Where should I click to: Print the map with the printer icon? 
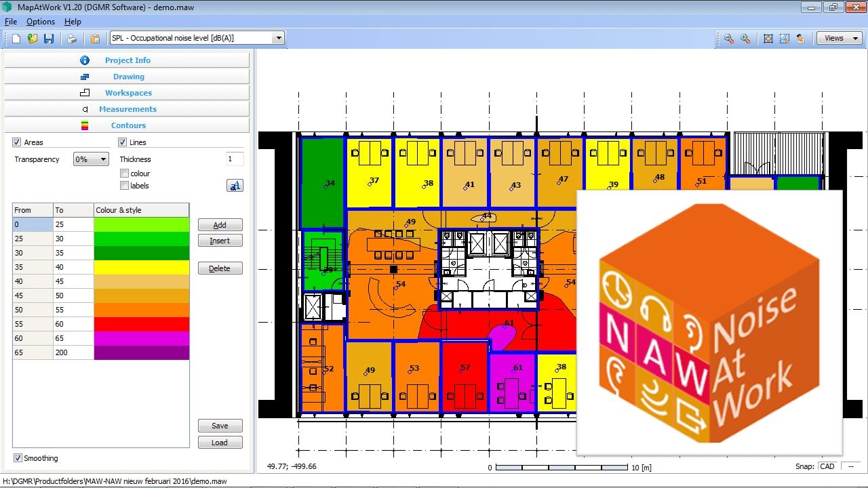pos(71,39)
